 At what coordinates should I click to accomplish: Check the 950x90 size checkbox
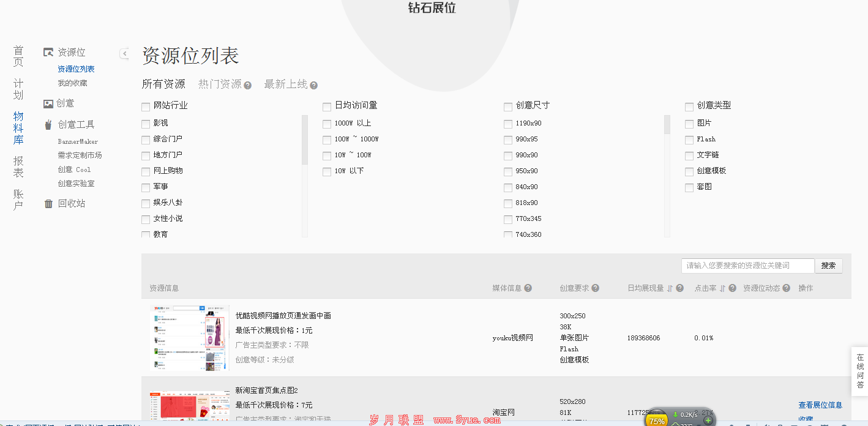pyautogui.click(x=508, y=172)
